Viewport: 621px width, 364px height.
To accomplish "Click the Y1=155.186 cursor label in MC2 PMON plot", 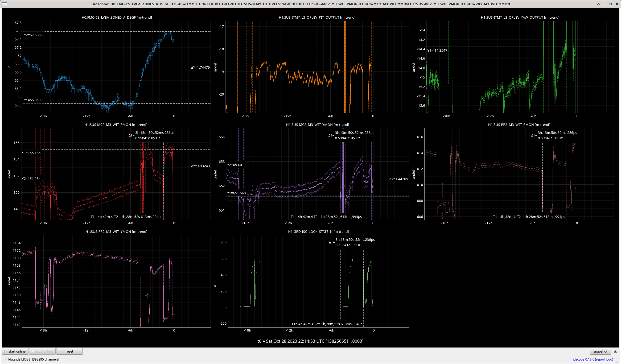I will pyautogui.click(x=31, y=153).
